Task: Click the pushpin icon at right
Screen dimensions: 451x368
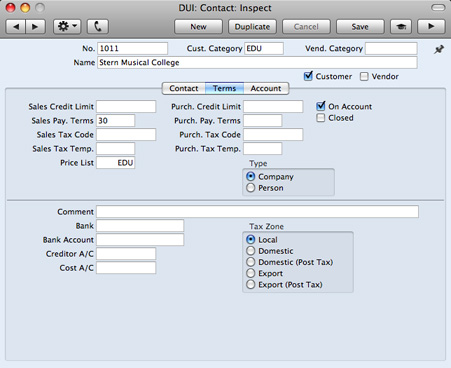Action: (x=439, y=50)
